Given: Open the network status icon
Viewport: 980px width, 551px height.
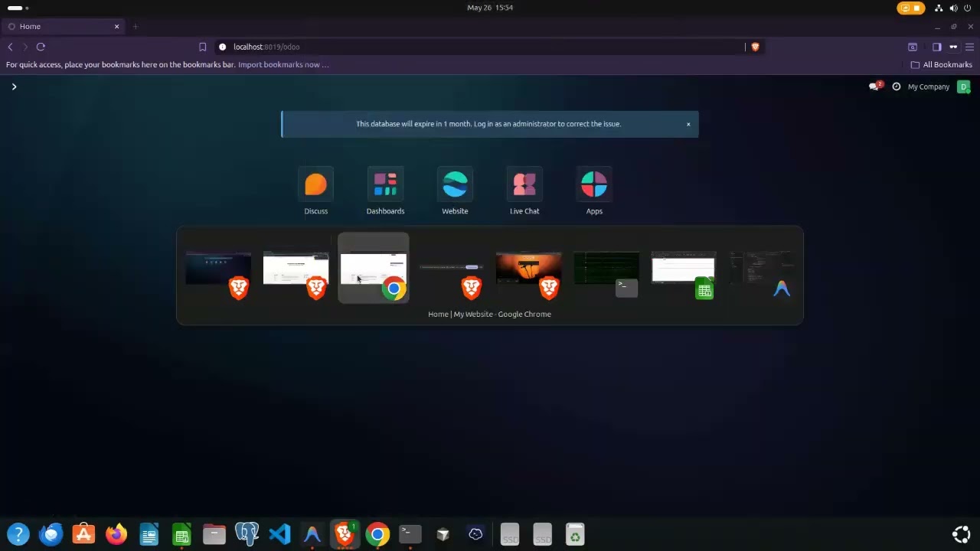Looking at the screenshot, I should pos(939,8).
